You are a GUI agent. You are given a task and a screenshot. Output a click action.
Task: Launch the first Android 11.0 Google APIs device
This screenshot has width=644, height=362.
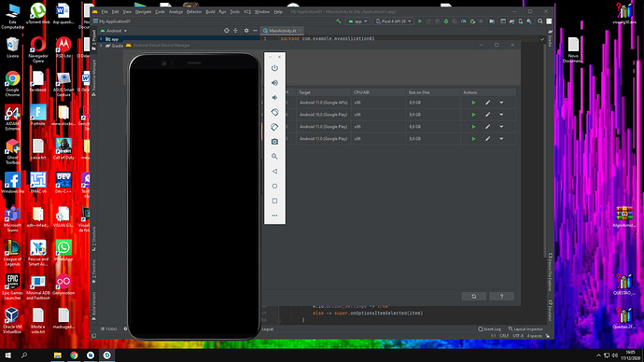(473, 103)
